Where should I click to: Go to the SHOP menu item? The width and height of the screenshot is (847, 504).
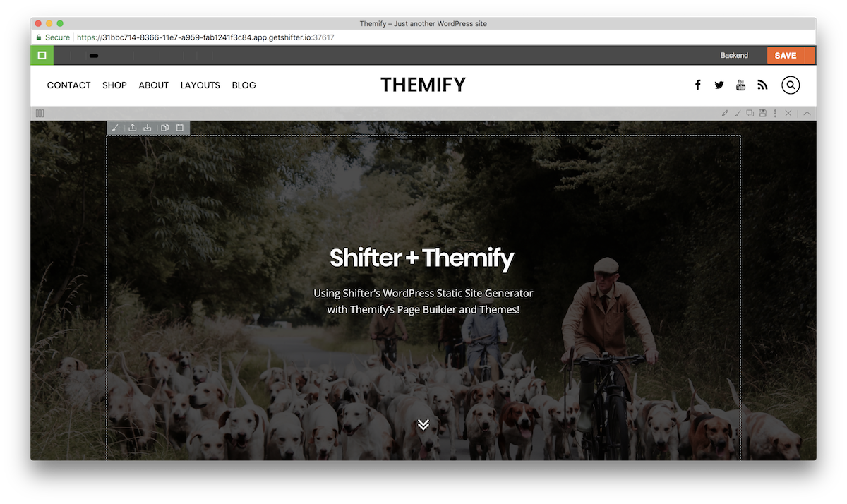tap(114, 85)
